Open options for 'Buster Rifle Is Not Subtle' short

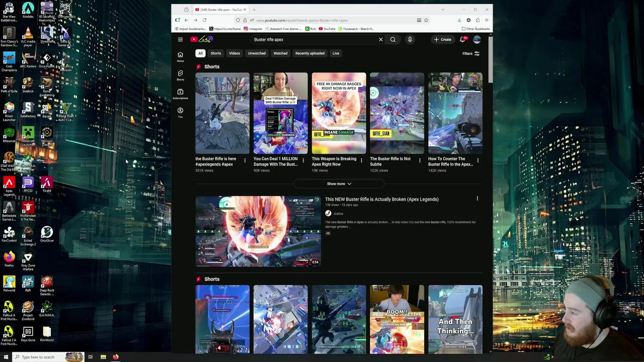(420, 160)
